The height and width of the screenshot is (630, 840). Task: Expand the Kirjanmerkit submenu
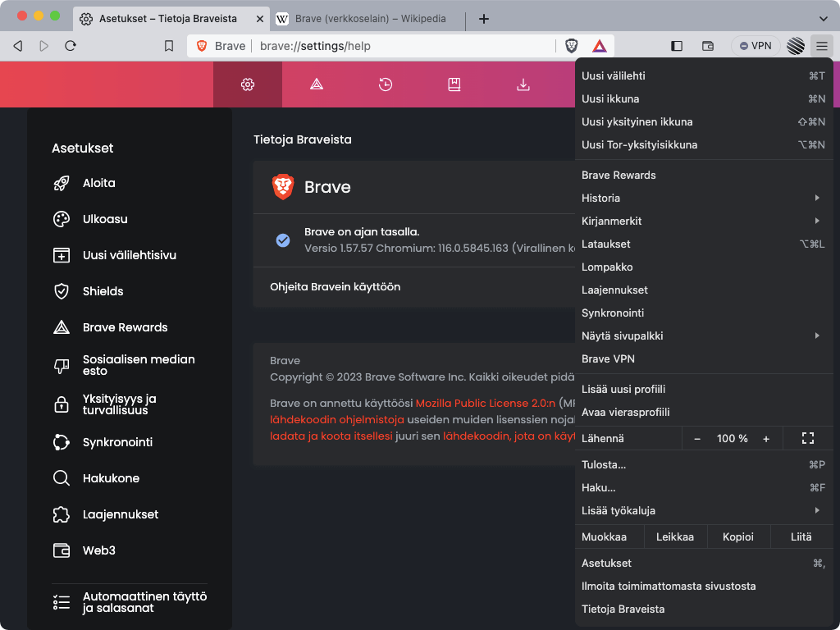pyautogui.click(x=703, y=221)
